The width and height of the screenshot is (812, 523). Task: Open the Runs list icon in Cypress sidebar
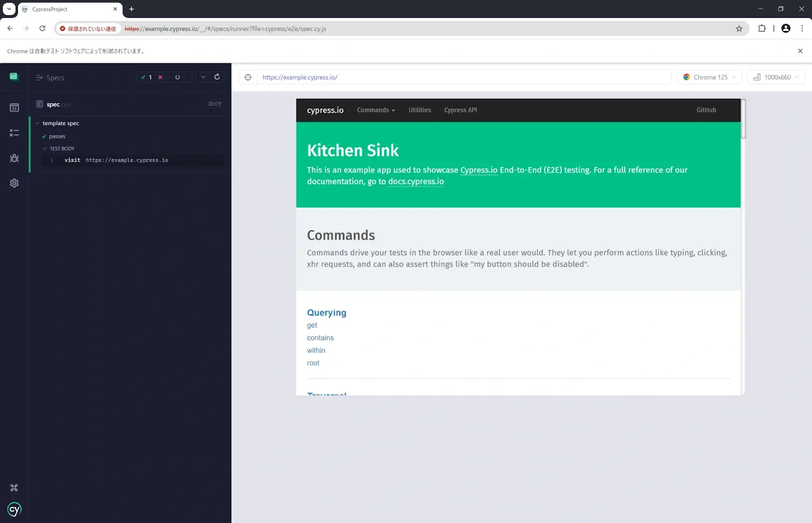[x=14, y=133]
